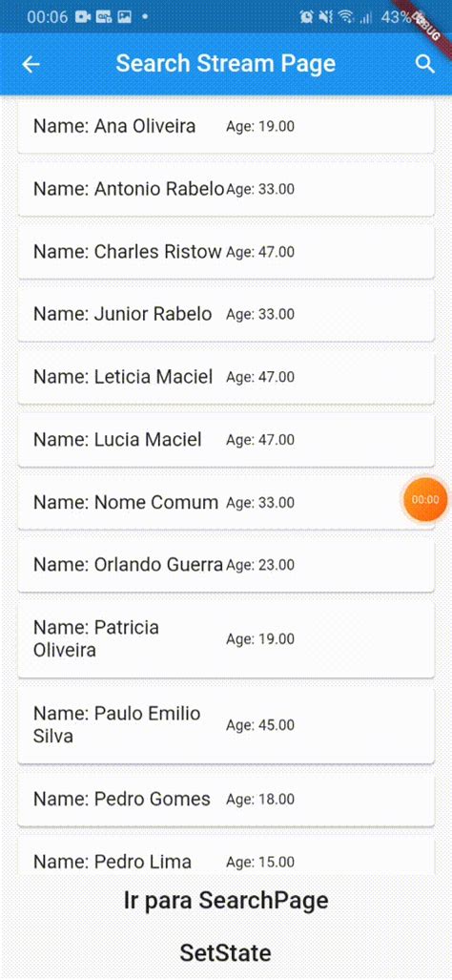Screen dimensions: 452x980
Task: Tap the muted sound status icon
Action: [326, 17]
